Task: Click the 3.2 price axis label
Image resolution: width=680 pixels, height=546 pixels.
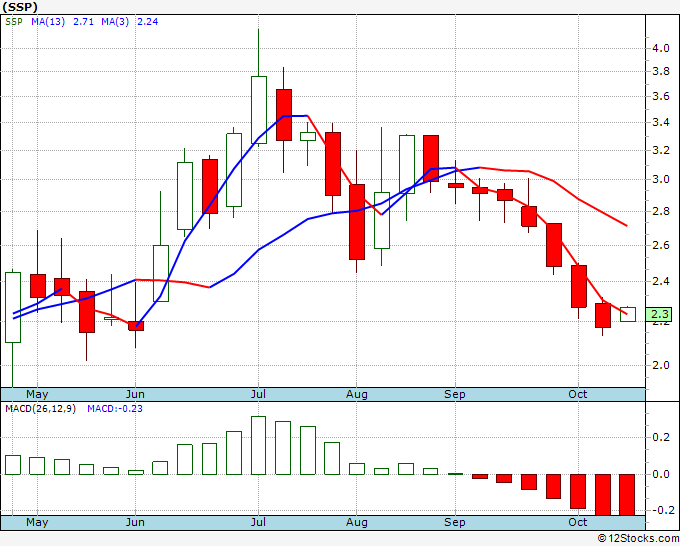Action: click(x=661, y=150)
